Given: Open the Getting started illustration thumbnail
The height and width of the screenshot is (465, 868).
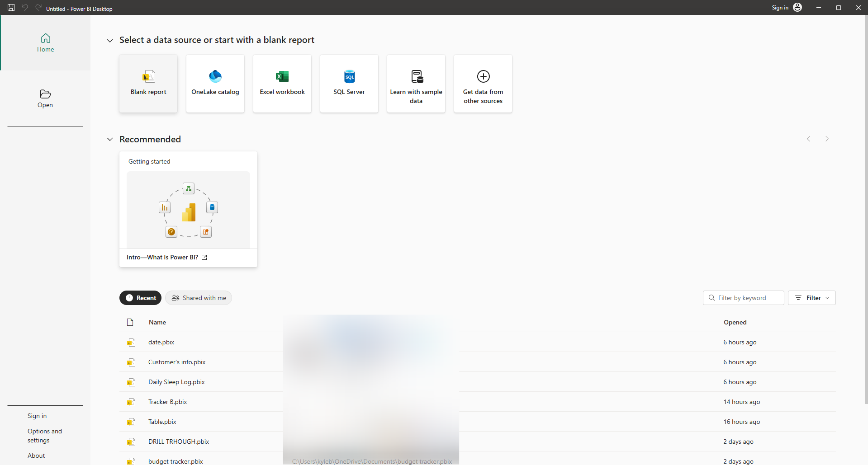Looking at the screenshot, I should pyautogui.click(x=188, y=209).
